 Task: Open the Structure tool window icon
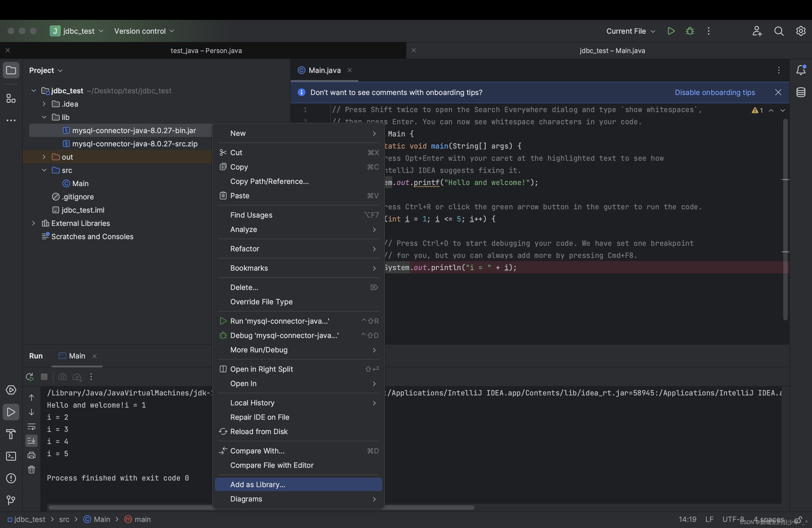11,99
